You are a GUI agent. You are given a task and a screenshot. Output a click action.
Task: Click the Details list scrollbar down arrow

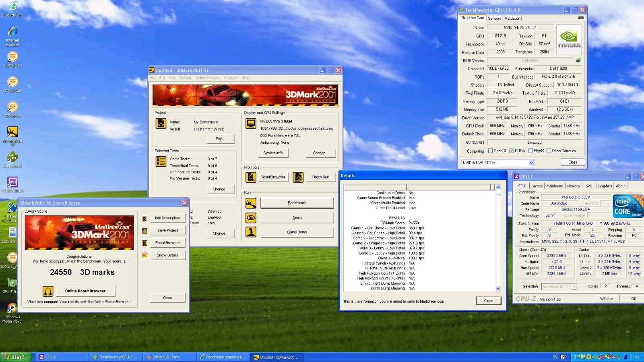click(x=498, y=288)
